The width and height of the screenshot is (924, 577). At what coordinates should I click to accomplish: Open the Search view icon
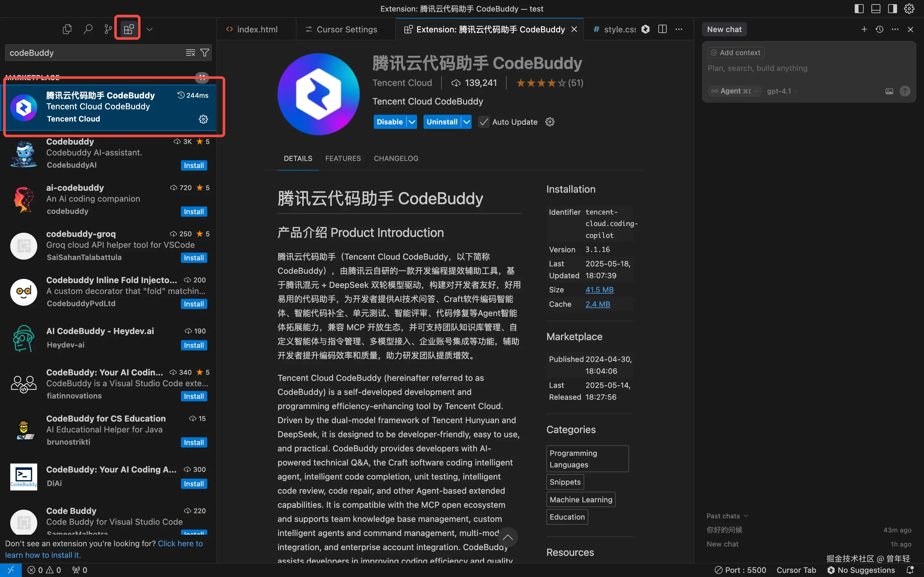tap(88, 29)
